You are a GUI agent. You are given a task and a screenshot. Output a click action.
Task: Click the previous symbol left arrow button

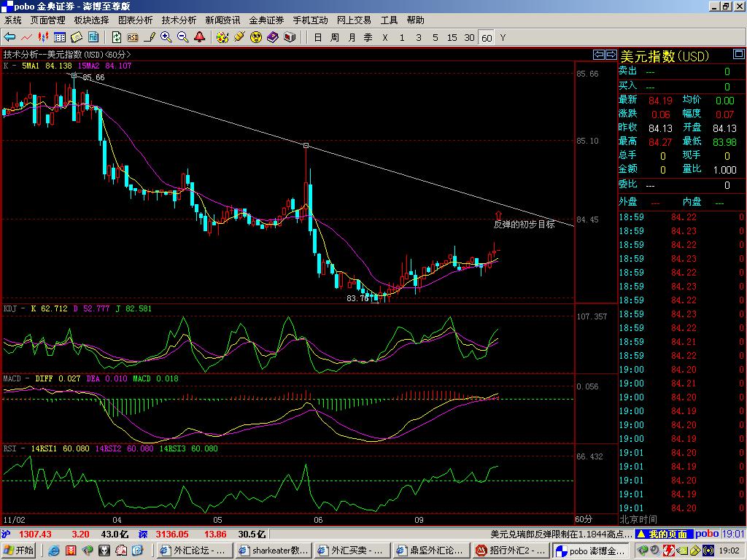[x=599, y=55]
